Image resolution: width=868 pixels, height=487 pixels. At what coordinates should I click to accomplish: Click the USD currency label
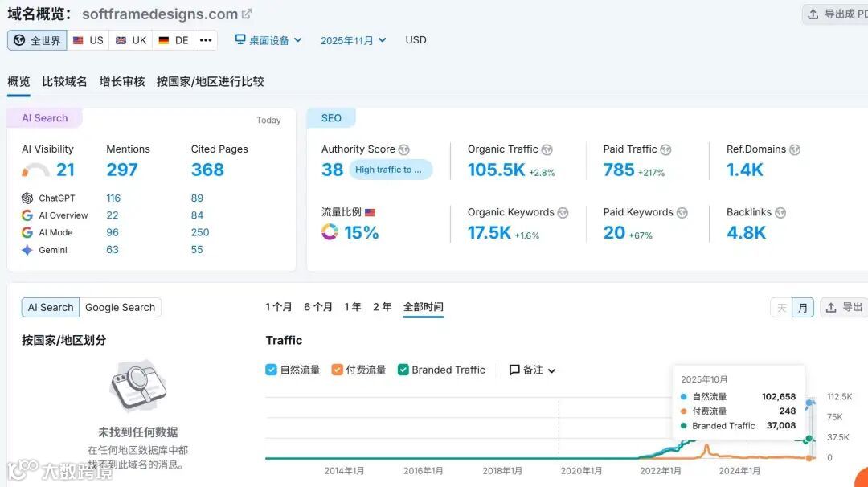click(416, 40)
